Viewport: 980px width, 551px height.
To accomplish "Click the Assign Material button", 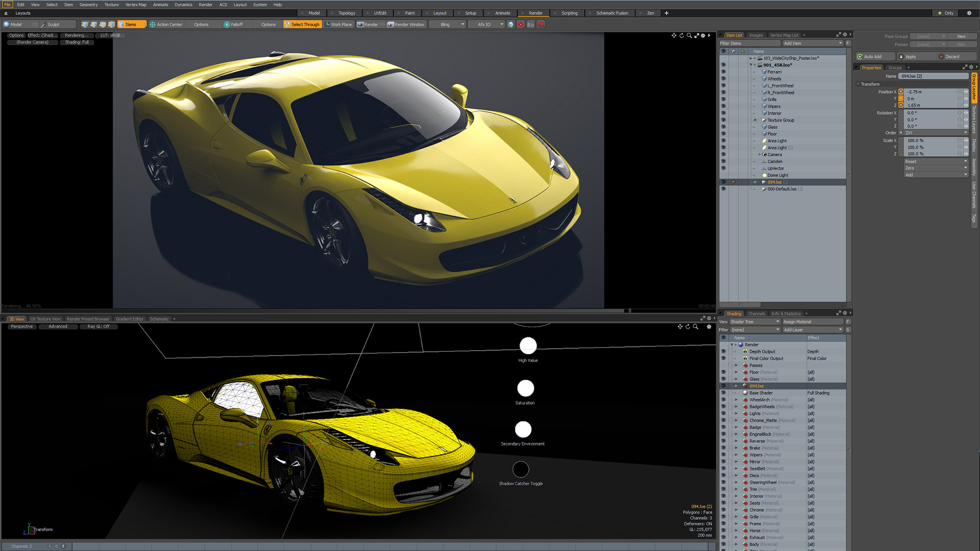I will tap(812, 322).
